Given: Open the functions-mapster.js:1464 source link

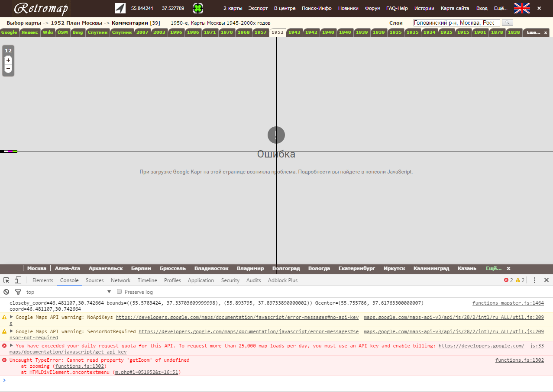Looking at the screenshot, I should click(508, 303).
